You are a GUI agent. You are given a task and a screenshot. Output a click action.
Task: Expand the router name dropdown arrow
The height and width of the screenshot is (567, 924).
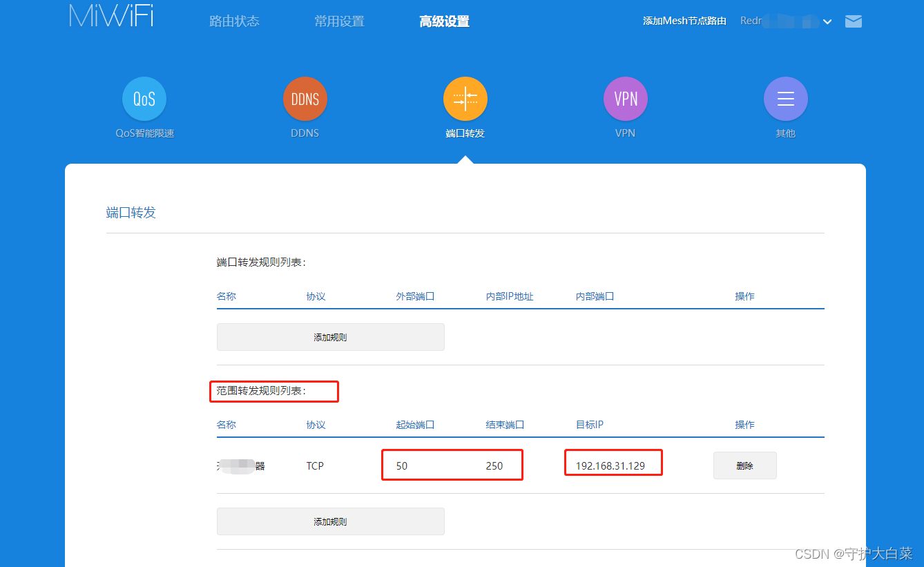tap(827, 22)
